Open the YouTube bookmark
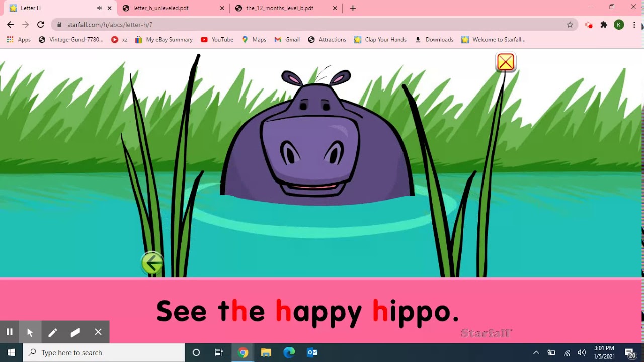644x362 pixels. click(x=217, y=40)
